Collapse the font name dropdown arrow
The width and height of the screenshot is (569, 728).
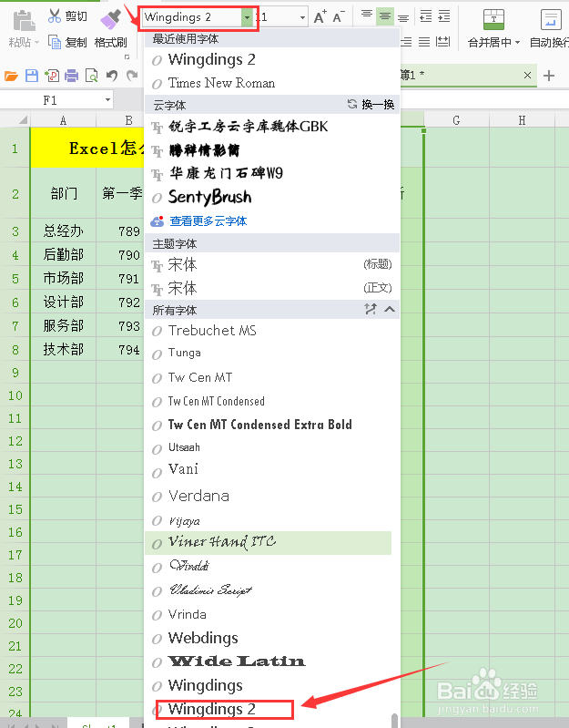[x=247, y=17]
